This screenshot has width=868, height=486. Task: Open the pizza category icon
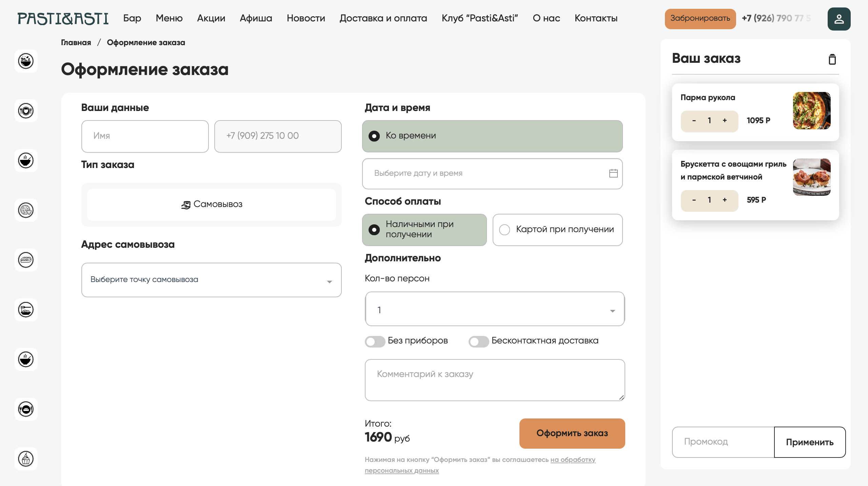[x=26, y=210]
